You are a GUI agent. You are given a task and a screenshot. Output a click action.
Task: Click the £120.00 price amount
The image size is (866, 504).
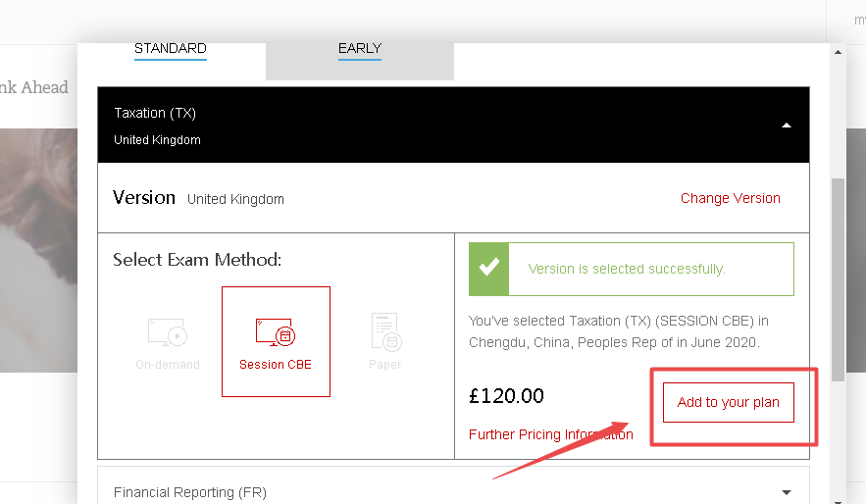click(506, 396)
